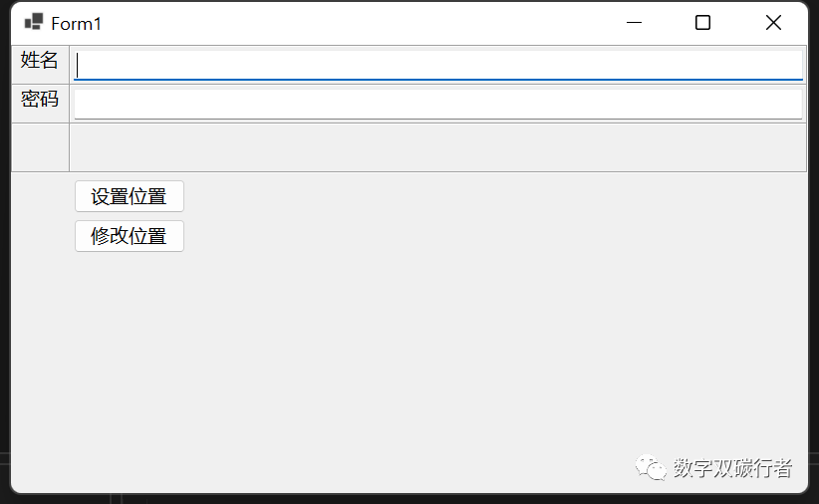819x504 pixels.
Task: Maximize the Form1 window
Action: pos(702,22)
